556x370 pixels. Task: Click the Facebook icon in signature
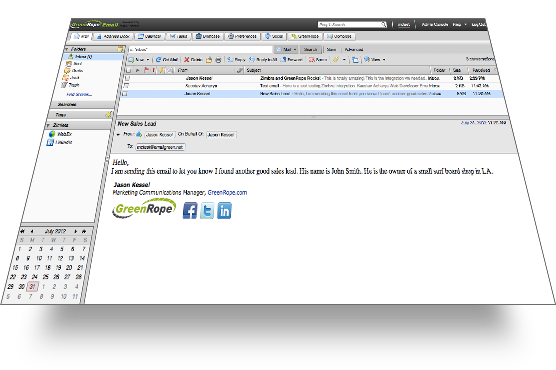(190, 210)
